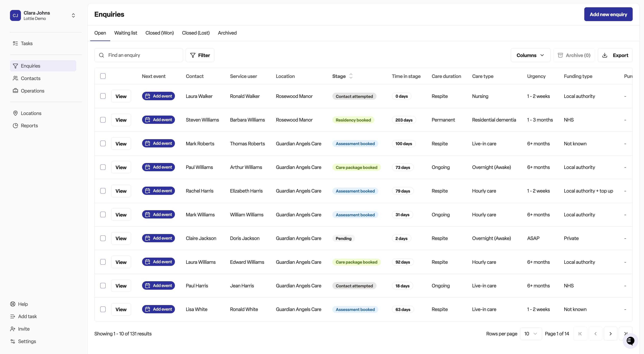Click the Funding type column header
The image size is (644, 354).
578,76
